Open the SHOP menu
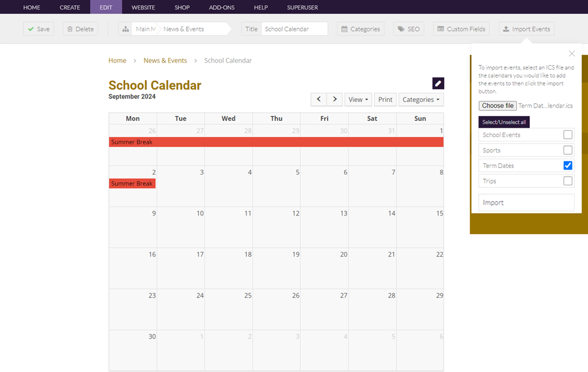This screenshot has height=372, width=588. [x=182, y=7]
